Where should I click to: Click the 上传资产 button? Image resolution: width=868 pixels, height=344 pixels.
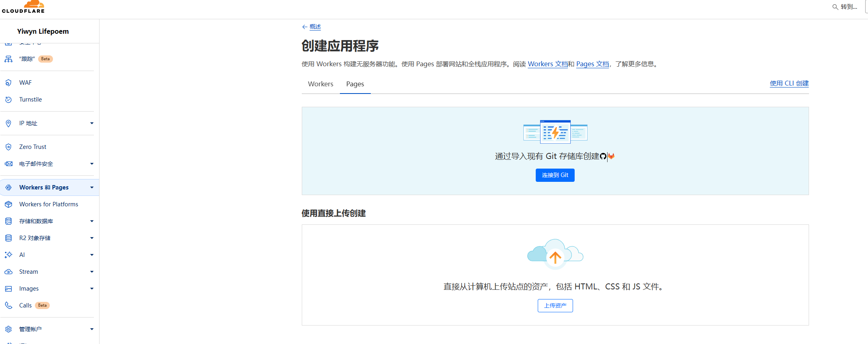pos(555,305)
